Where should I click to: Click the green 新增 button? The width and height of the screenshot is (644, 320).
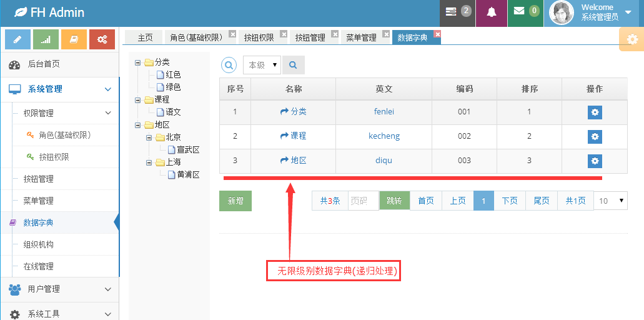235,201
